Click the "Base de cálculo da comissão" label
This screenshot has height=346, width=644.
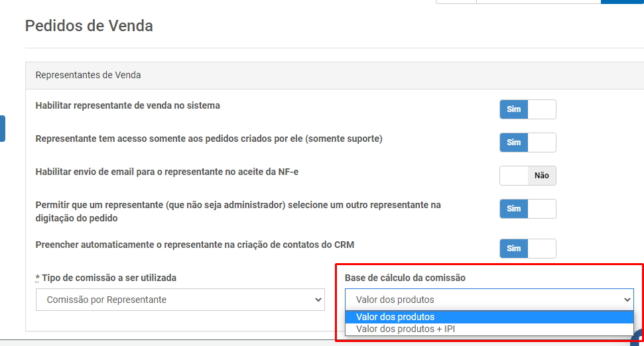coord(405,278)
